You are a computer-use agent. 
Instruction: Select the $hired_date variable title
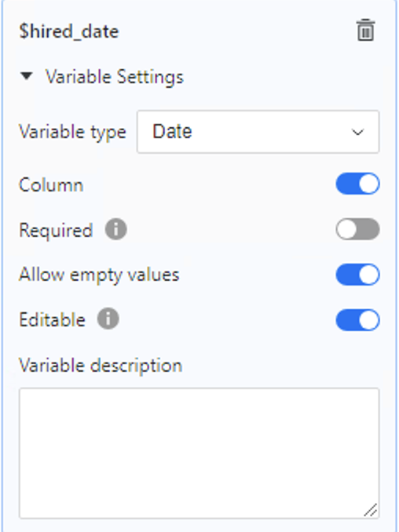[69, 31]
